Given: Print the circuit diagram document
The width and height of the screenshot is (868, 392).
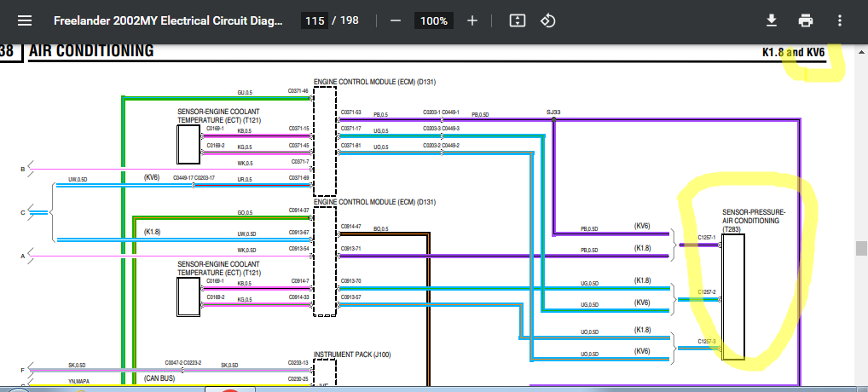Looking at the screenshot, I should pyautogui.click(x=806, y=21).
